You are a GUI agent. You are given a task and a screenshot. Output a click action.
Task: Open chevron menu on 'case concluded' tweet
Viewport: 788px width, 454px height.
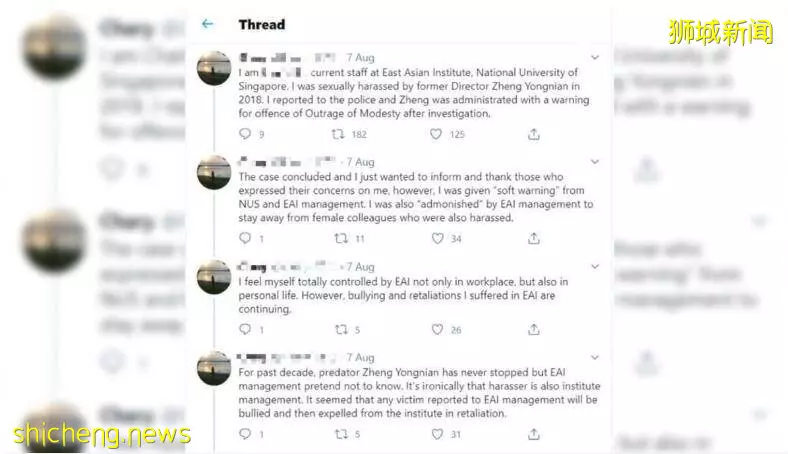(x=595, y=162)
